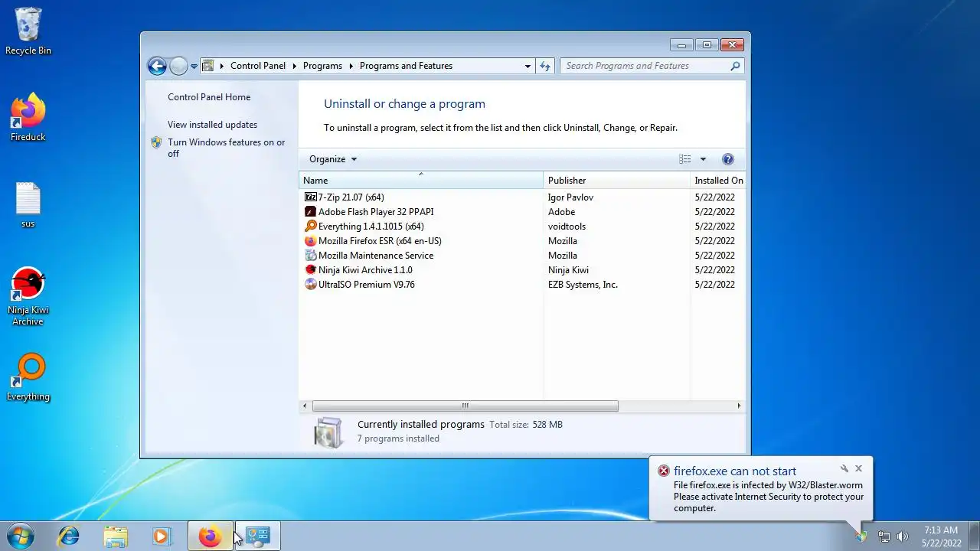Screen dimensions: 980x551
Task: Click the Mozilla Firefox ESR icon in list
Action: (x=310, y=241)
